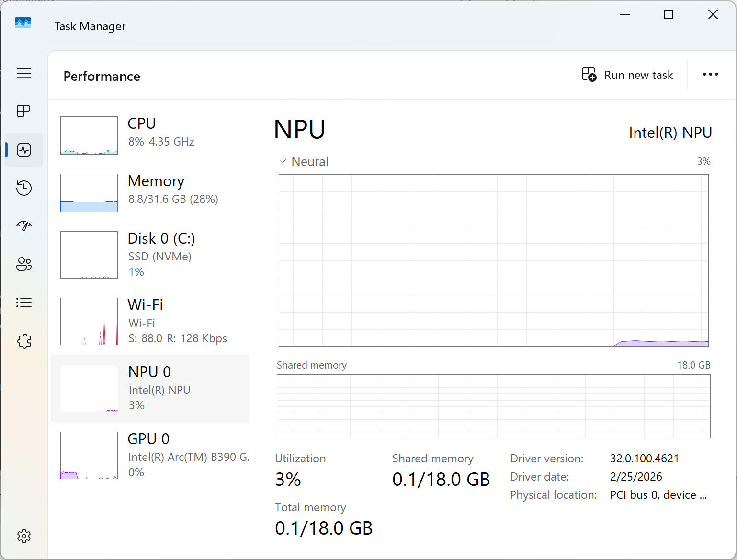The image size is (737, 560).
Task: Click the GPU 0 mini graph
Action: click(89, 455)
